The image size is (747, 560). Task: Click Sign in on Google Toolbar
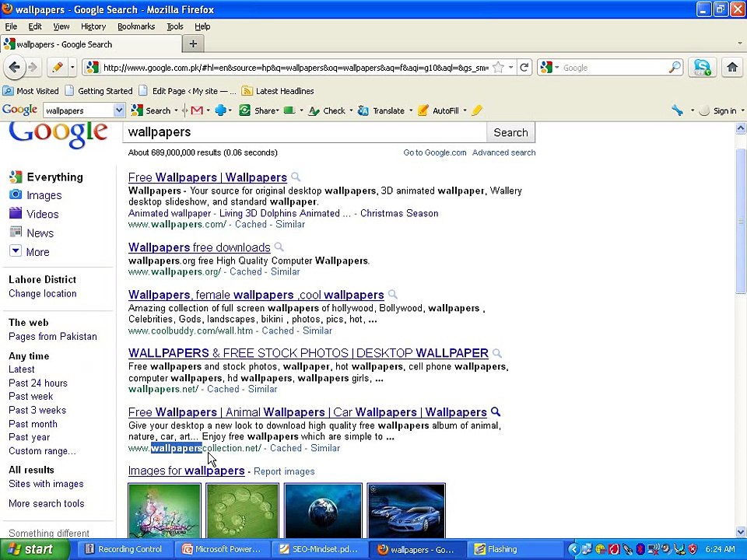[724, 110]
